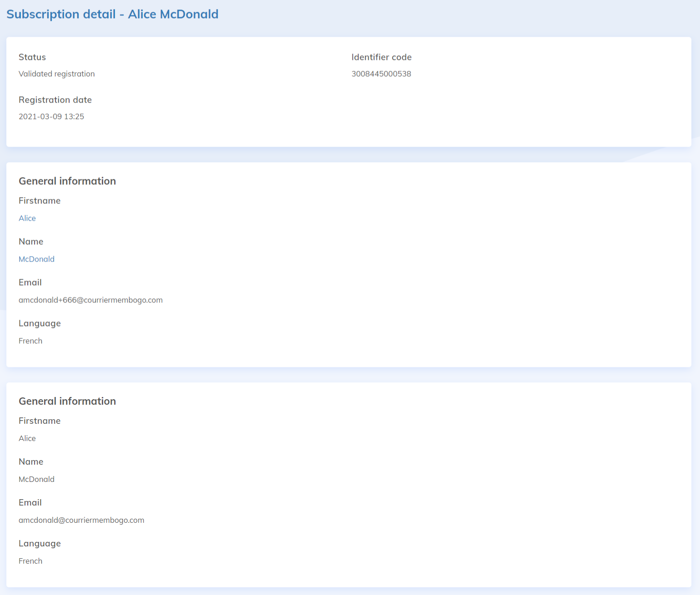Click the Alice value in second section
The image size is (700, 595).
point(27,438)
